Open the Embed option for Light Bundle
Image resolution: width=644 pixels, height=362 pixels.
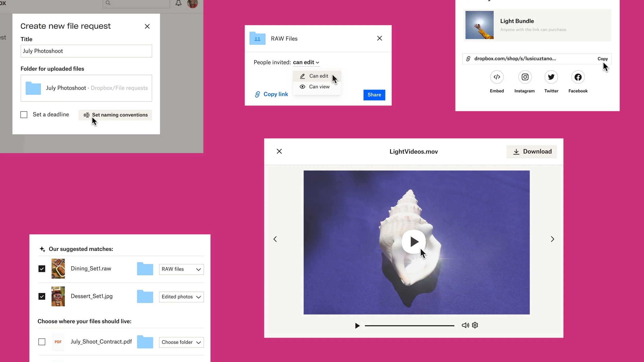[x=497, y=77]
